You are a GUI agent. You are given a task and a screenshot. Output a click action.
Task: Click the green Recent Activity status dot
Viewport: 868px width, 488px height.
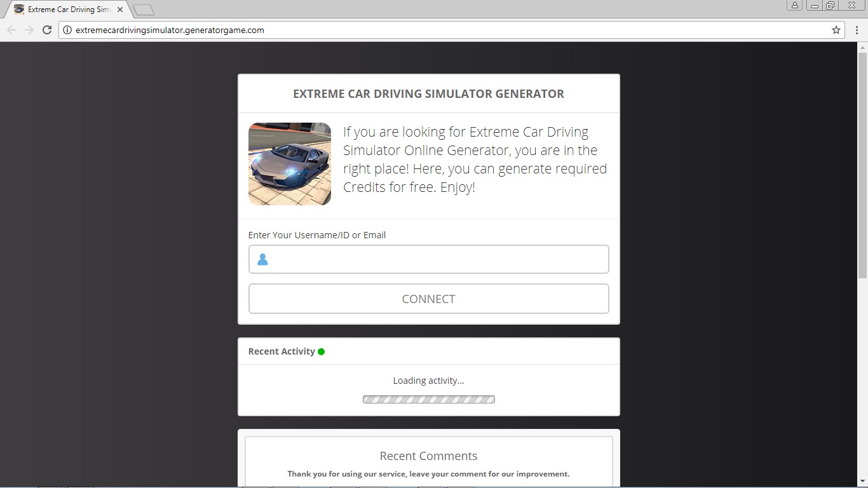click(322, 351)
